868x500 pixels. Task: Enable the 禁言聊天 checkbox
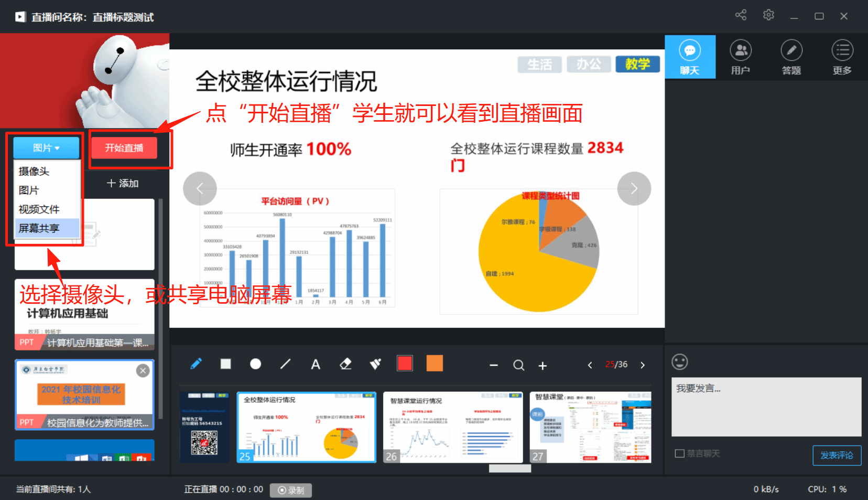pyautogui.click(x=680, y=453)
